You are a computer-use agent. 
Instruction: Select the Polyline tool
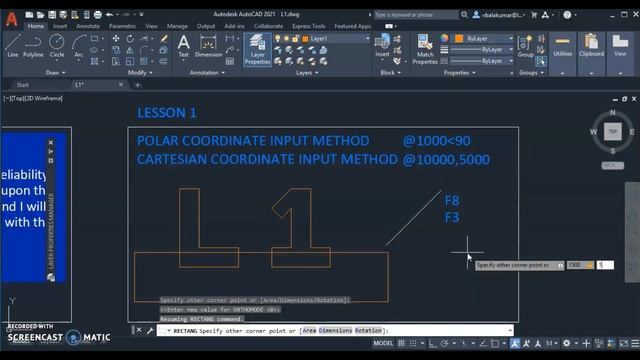point(33,46)
